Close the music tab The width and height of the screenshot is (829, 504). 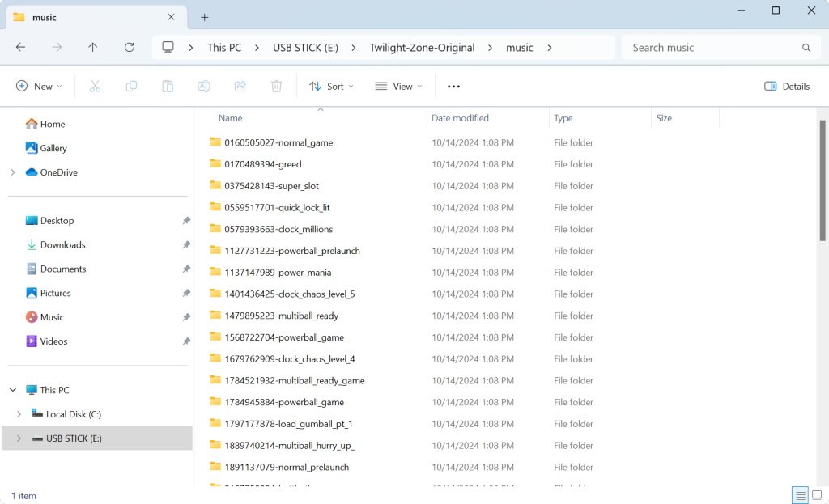pos(171,17)
